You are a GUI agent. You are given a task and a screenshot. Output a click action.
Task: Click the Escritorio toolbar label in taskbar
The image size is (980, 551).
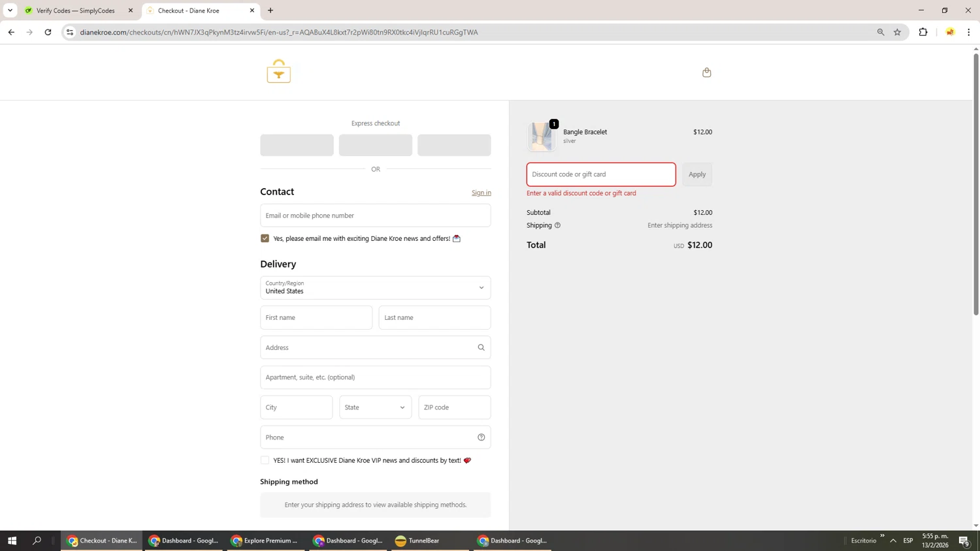click(864, 541)
